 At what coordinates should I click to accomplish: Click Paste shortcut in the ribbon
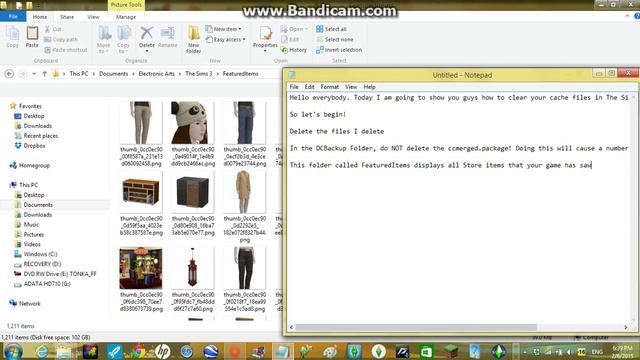click(x=65, y=50)
